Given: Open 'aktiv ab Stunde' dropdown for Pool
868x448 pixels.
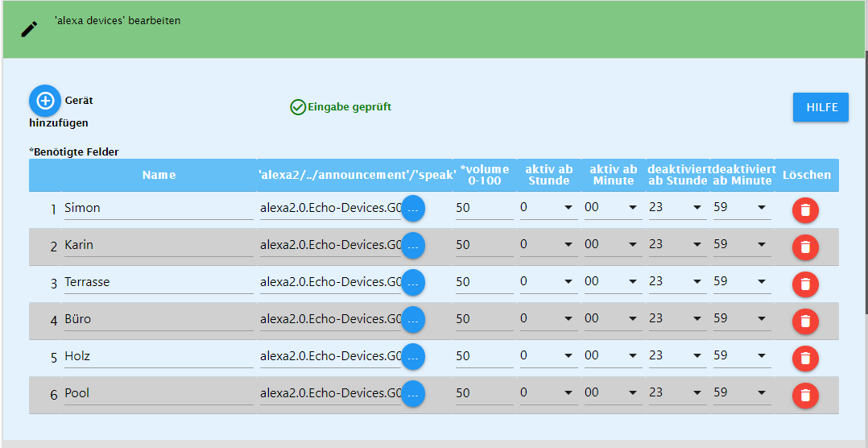Looking at the screenshot, I should pyautogui.click(x=548, y=393).
